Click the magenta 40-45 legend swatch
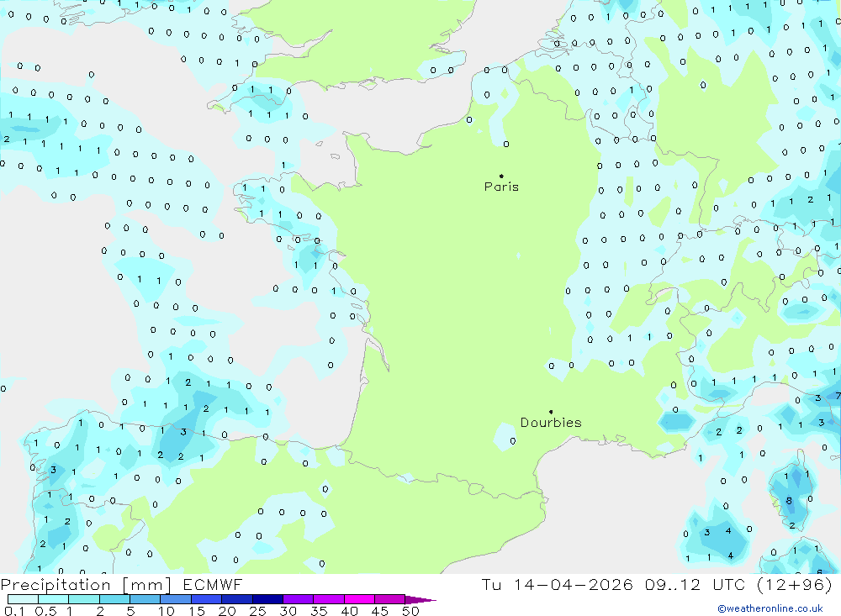841x616 pixels. pos(359,599)
